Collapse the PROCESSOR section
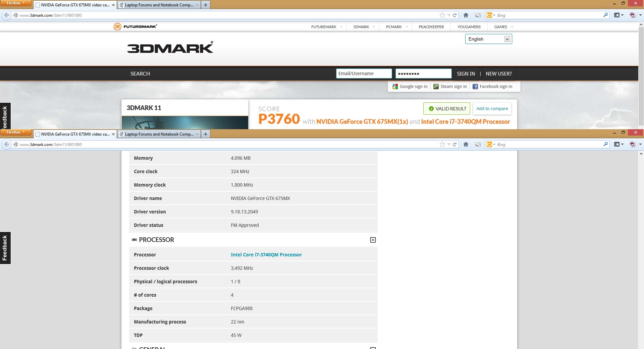Screen dimensions: 644x349 (x=373, y=240)
